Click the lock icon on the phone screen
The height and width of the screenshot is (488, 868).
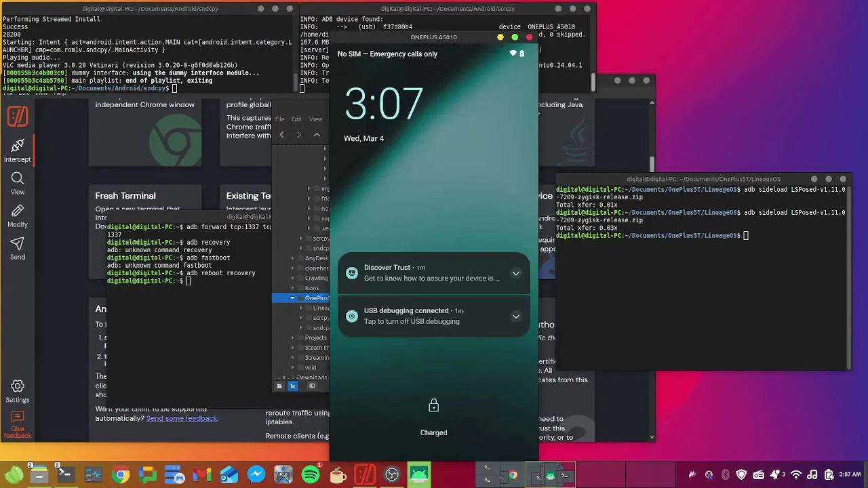[433, 405]
